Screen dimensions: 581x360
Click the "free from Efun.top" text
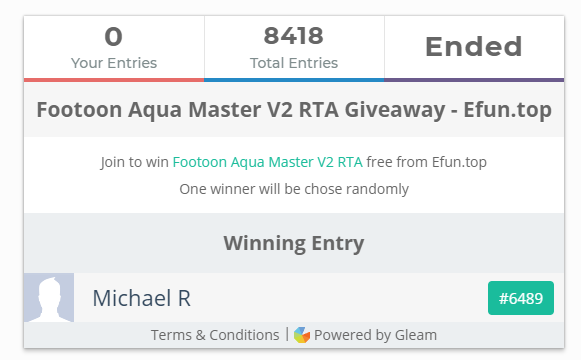[x=426, y=162]
